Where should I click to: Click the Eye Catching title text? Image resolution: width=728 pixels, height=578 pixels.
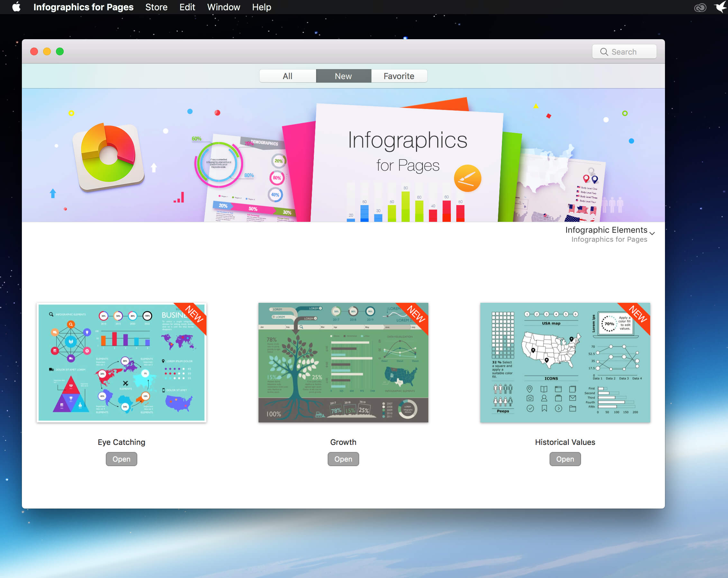(x=122, y=442)
